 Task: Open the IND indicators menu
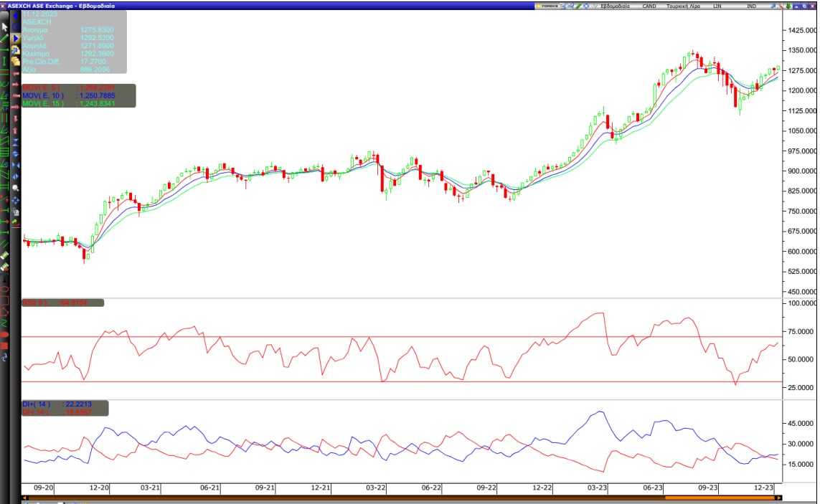click(751, 6)
